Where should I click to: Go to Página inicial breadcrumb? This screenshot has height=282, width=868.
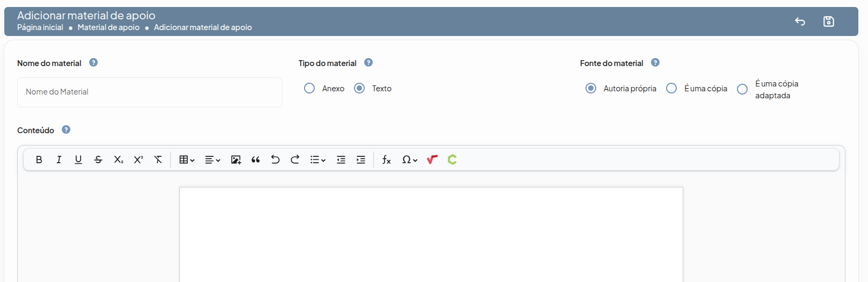(40, 27)
